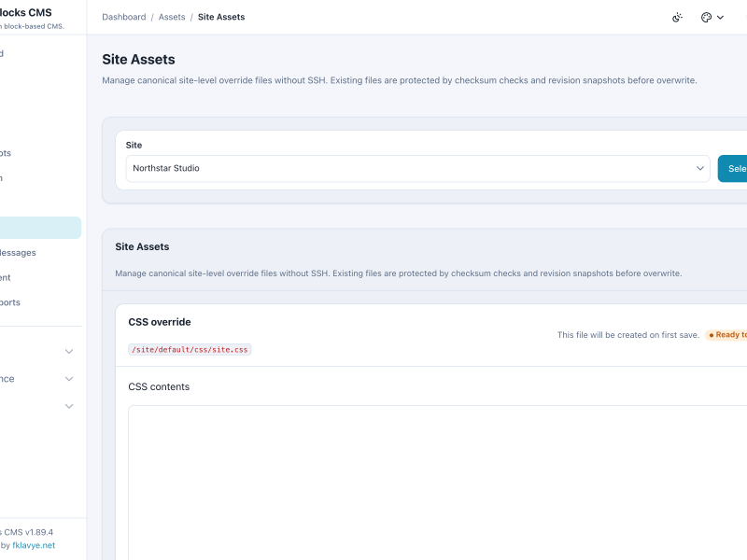The height and width of the screenshot is (560, 747).
Task: Click the CSS override heading
Action: (160, 322)
